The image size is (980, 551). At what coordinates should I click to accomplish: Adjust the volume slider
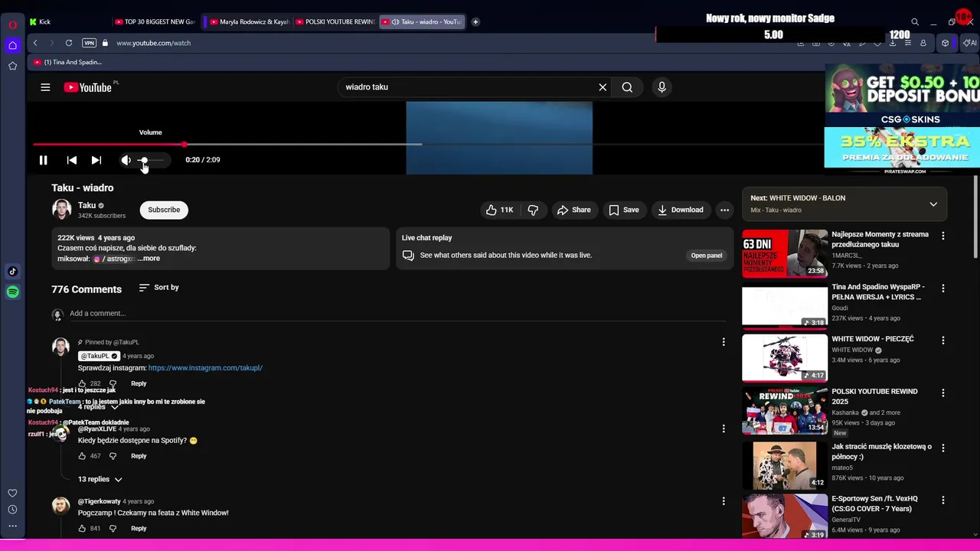click(152, 160)
